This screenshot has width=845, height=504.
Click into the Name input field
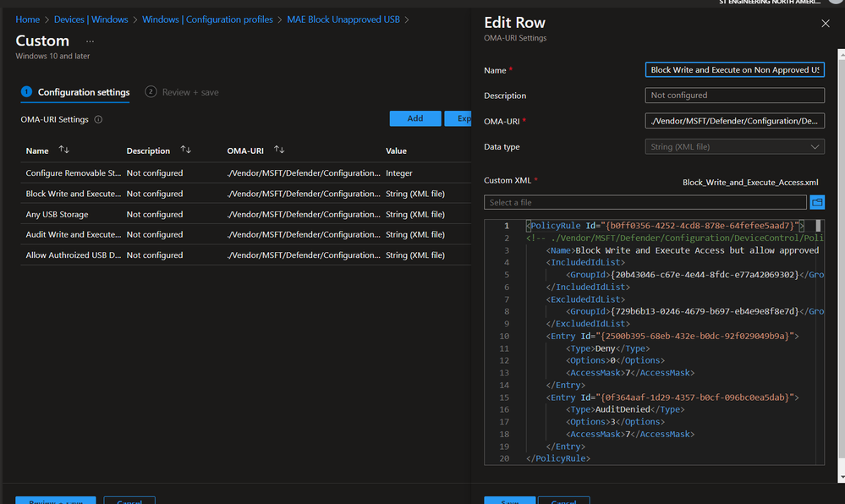734,69
